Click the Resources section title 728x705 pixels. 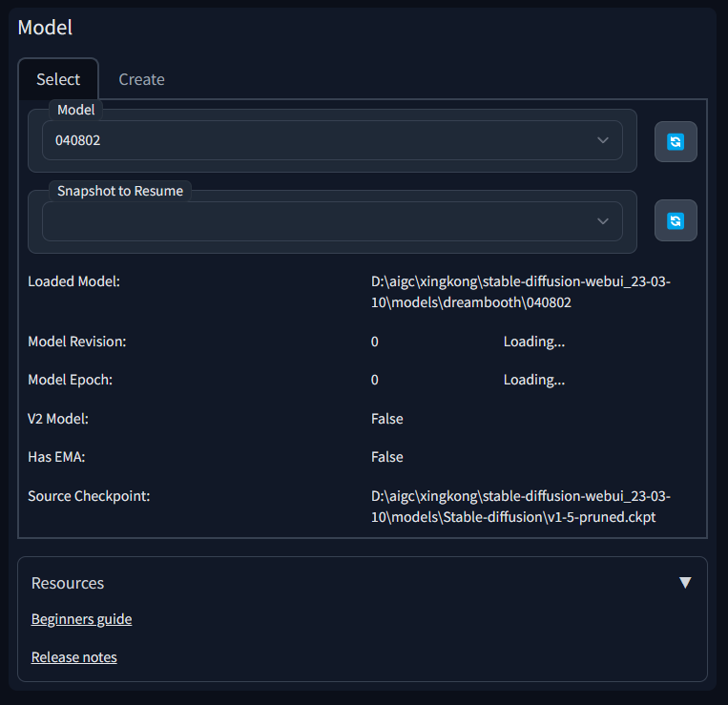pos(68,583)
